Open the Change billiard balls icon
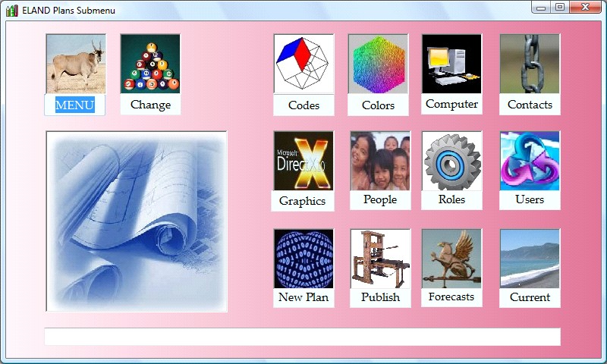Viewport: 607px width, 364px height. [150, 64]
